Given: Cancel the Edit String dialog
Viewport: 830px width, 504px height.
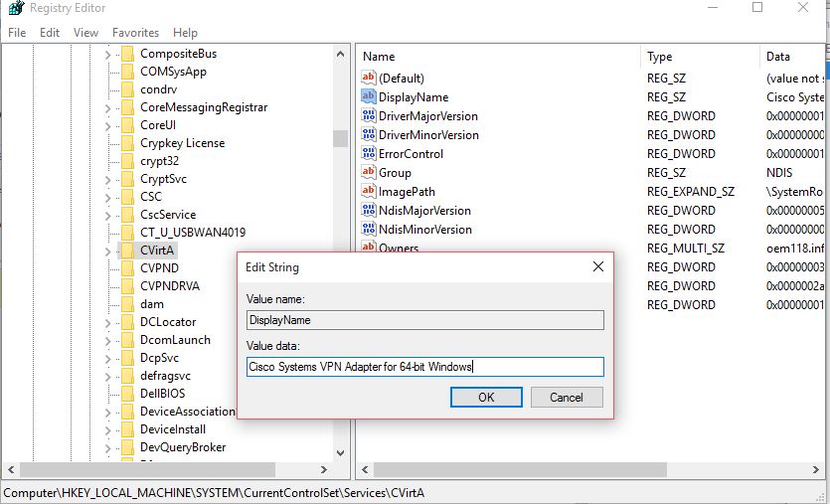Looking at the screenshot, I should (567, 397).
